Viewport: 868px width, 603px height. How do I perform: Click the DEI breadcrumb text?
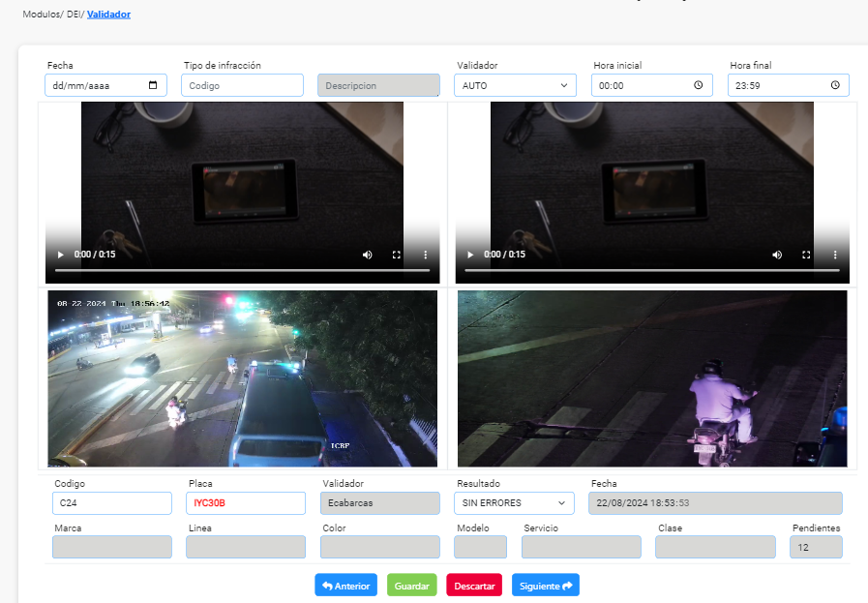[x=74, y=15]
